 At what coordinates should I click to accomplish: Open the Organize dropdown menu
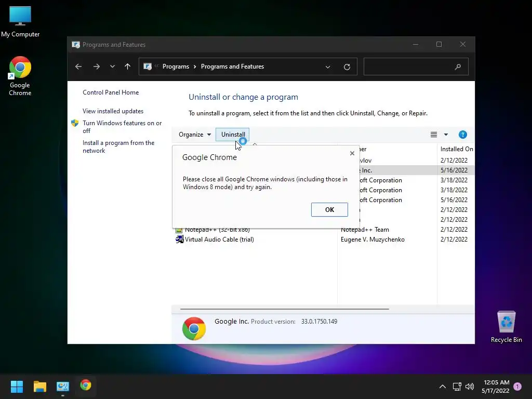coord(195,135)
